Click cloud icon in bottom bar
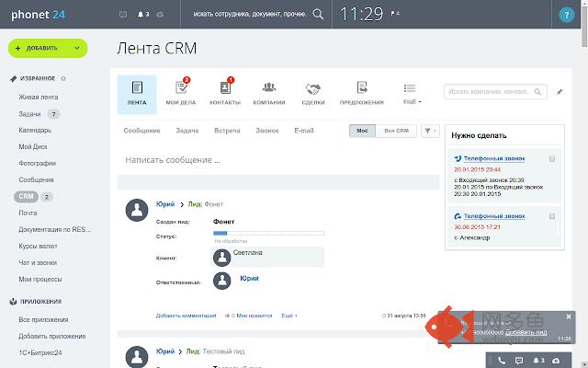Image resolution: width=588 pixels, height=368 pixels. [556, 361]
